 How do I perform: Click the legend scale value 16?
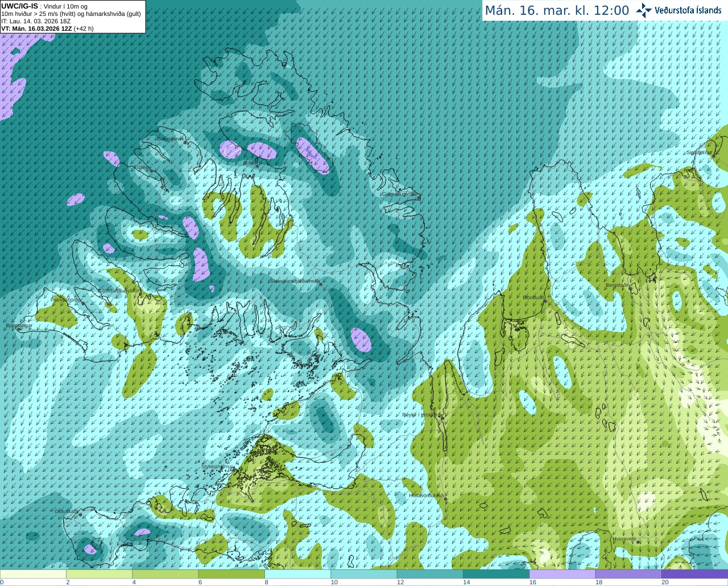click(533, 582)
